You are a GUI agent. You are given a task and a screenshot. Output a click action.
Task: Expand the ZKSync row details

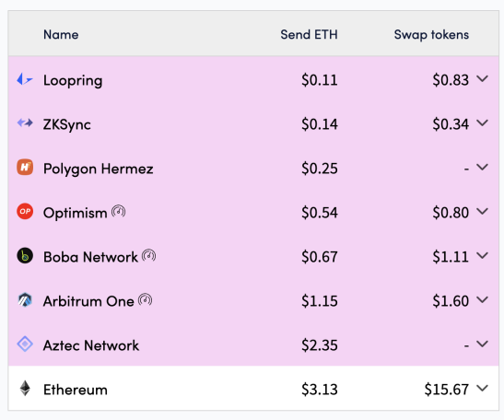482,122
